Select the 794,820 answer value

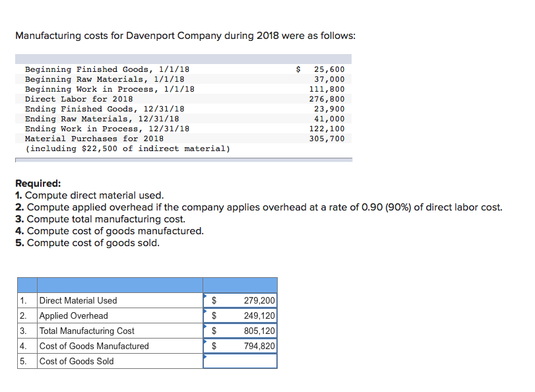[259, 346]
